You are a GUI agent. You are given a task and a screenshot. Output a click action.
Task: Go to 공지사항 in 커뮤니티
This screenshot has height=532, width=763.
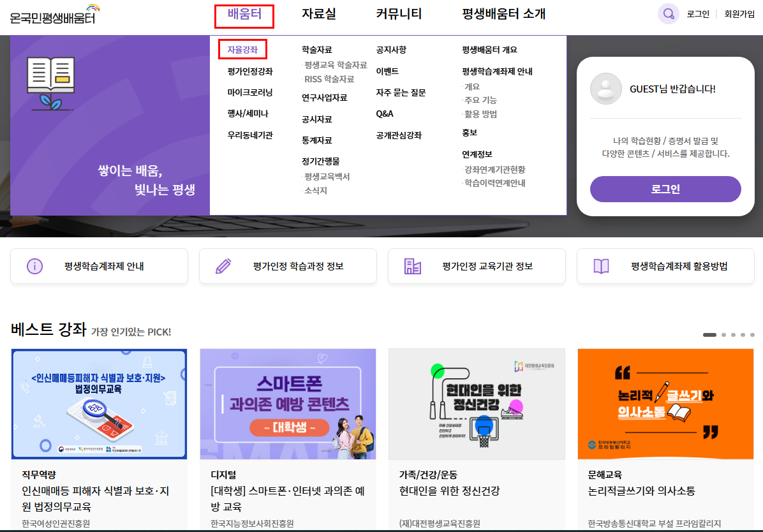[x=391, y=50]
